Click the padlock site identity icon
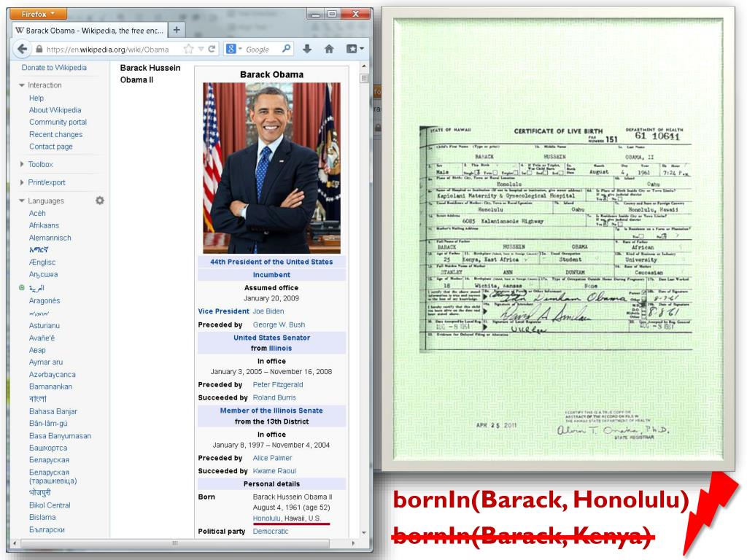Viewport: 747px width, 560px height. 39,49
